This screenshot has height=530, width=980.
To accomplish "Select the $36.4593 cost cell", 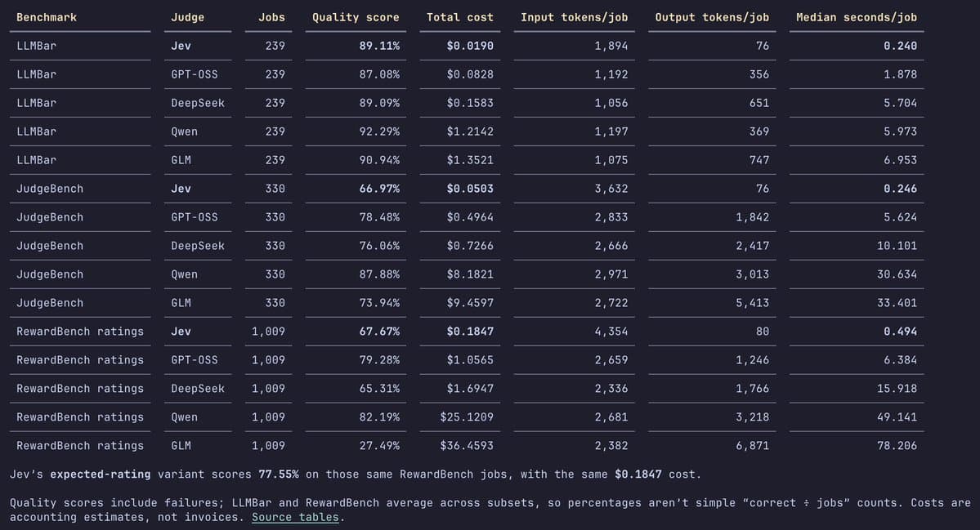I will (467, 446).
